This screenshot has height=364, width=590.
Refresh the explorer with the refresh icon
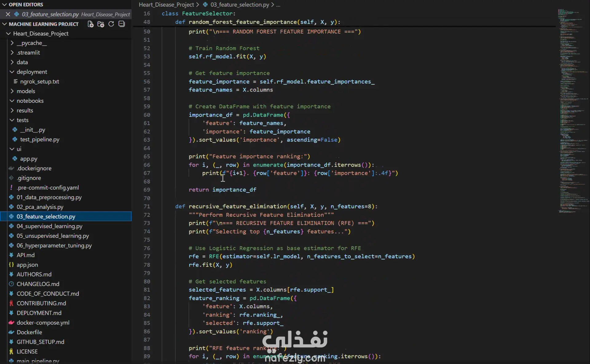111,24
